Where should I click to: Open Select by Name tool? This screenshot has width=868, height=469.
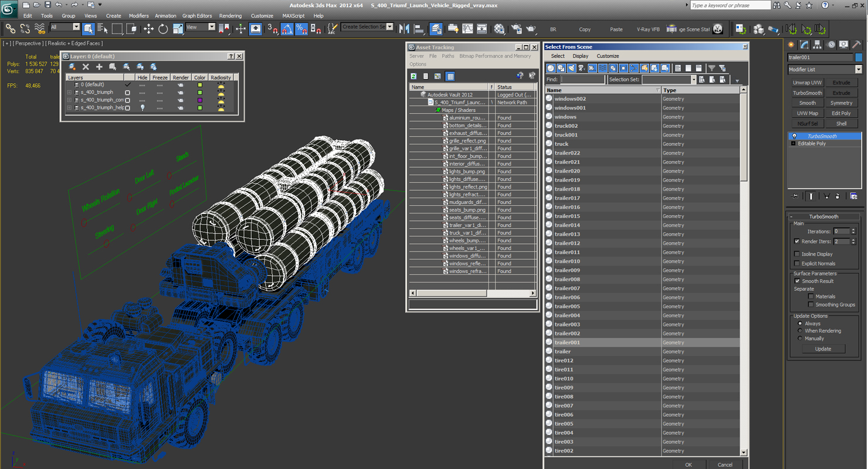tap(103, 29)
